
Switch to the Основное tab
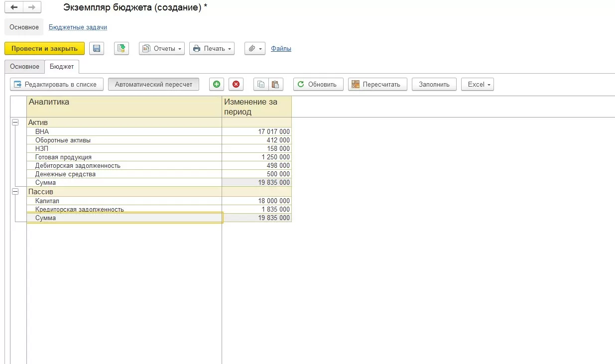pos(24,66)
